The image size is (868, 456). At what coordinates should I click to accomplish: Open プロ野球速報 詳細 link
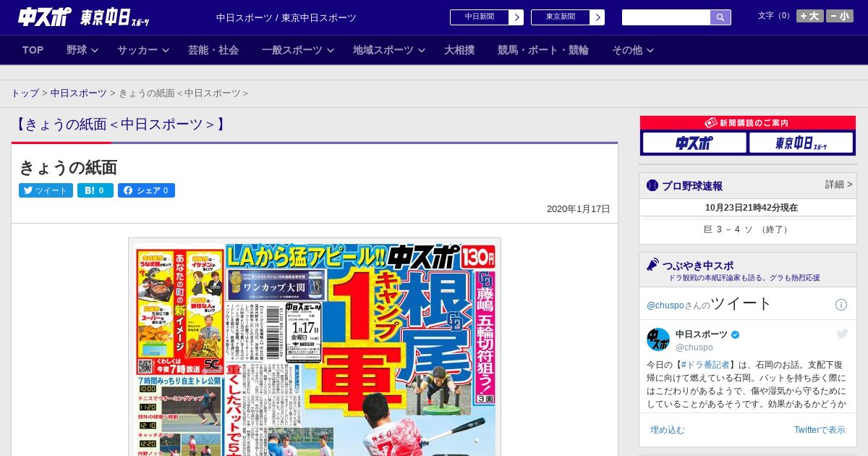point(838,185)
